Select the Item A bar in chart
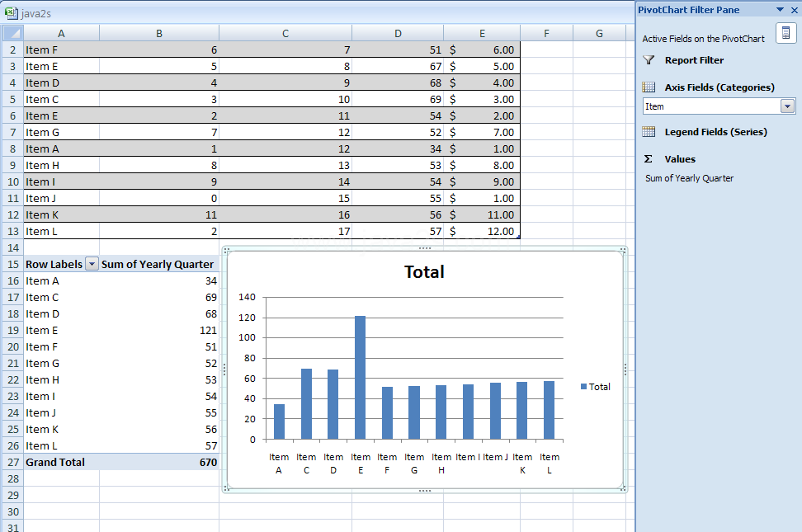 pos(279,422)
